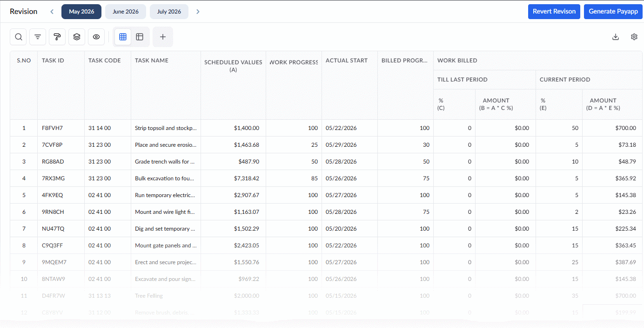644x328 pixels.
Task: Switch to the pivot layout view
Action: [140, 37]
